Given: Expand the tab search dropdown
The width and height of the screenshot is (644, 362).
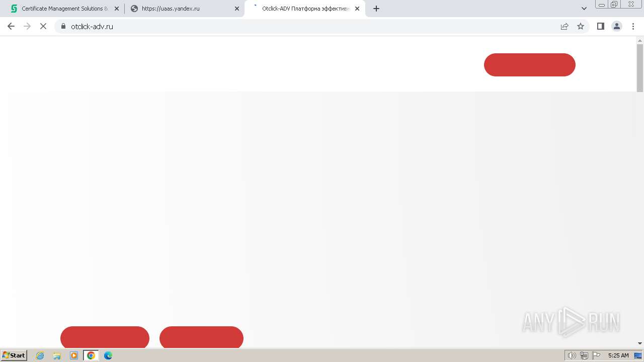Looking at the screenshot, I should point(584,9).
